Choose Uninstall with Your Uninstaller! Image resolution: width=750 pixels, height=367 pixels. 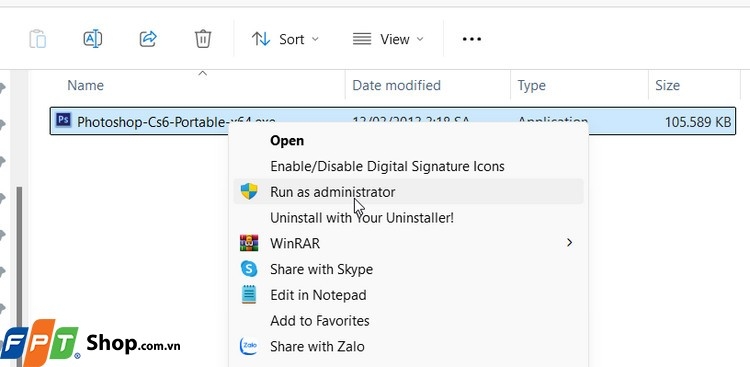(x=408, y=218)
